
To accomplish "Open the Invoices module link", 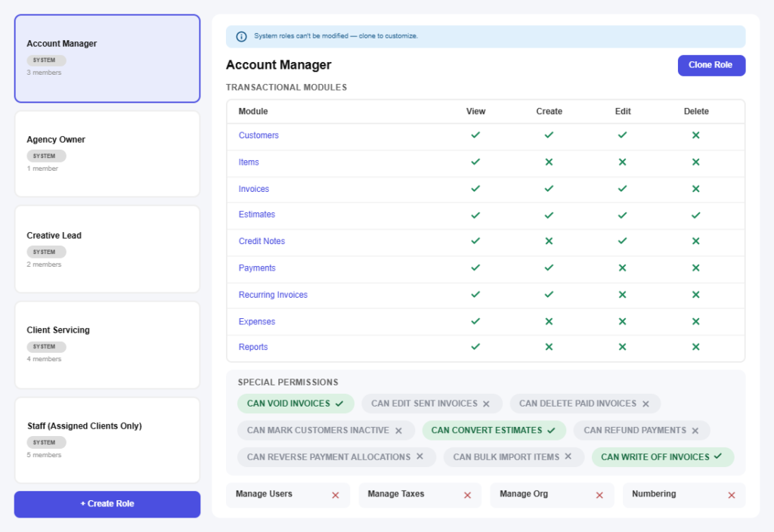I will click(x=254, y=189).
